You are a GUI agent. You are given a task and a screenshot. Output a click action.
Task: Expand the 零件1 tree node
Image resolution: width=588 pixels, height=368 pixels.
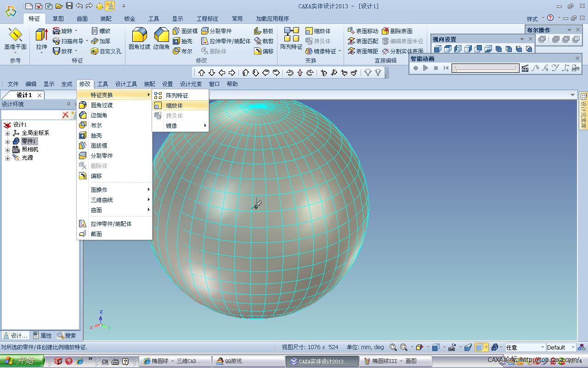(7, 141)
